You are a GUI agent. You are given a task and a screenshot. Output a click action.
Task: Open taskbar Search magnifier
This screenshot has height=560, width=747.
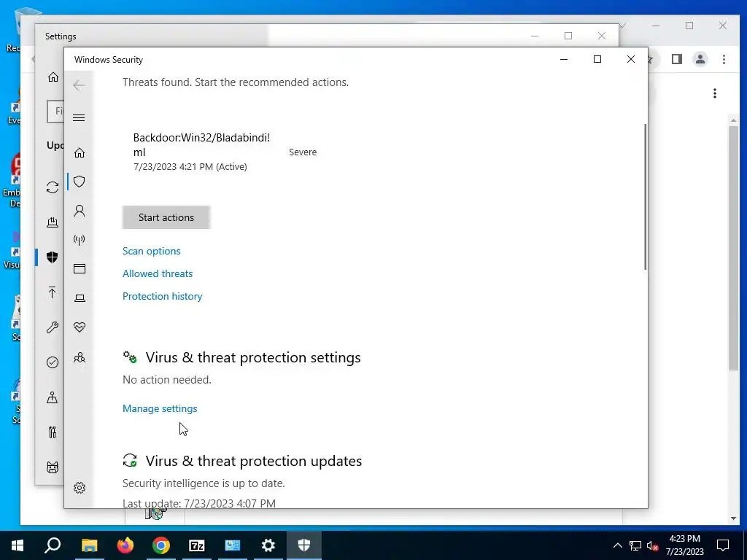pyautogui.click(x=53, y=545)
